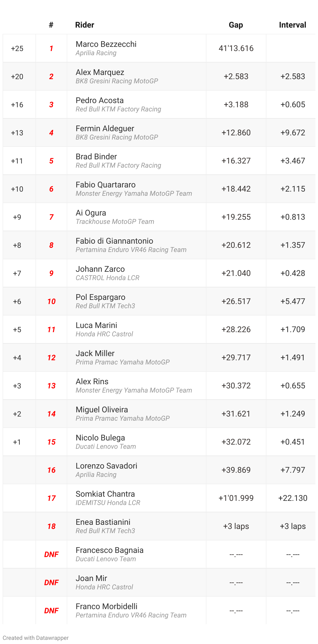Click Brad Binder's +11 points cell
This screenshot has height=644, width=318.
pyautogui.click(x=17, y=161)
